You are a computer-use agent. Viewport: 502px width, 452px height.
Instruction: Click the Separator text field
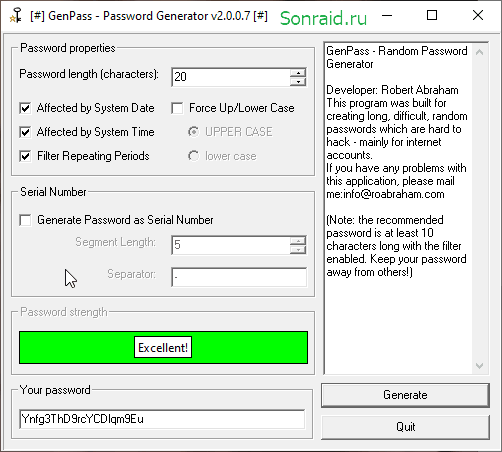point(239,277)
